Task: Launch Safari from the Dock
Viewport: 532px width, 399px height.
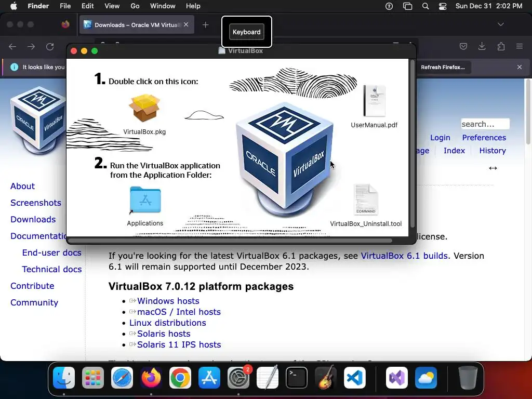Action: [122, 378]
